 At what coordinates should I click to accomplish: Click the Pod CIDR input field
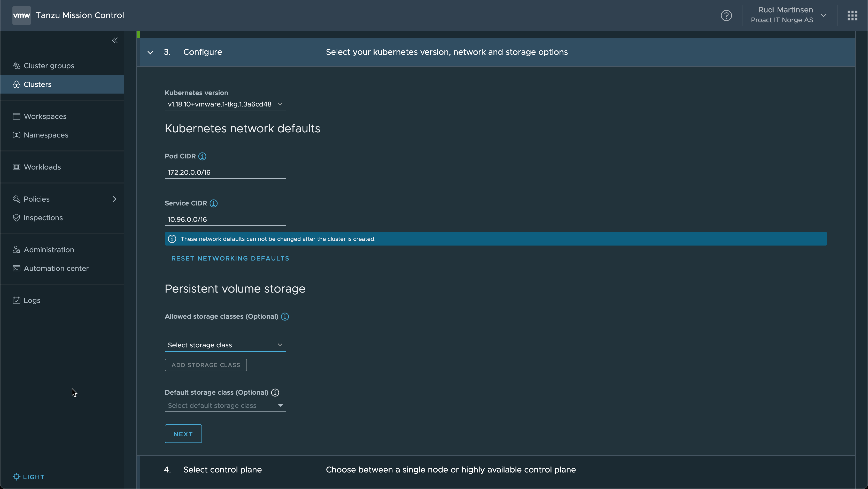point(225,172)
